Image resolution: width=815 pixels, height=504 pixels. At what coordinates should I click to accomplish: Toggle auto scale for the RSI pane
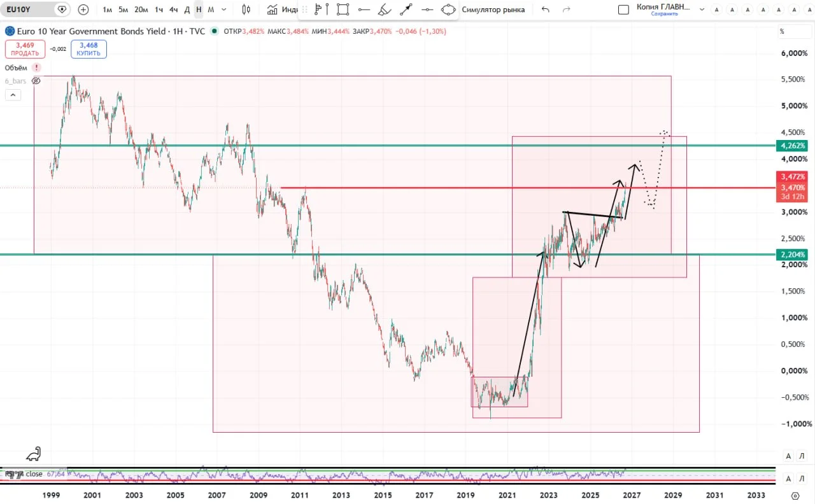(788, 479)
